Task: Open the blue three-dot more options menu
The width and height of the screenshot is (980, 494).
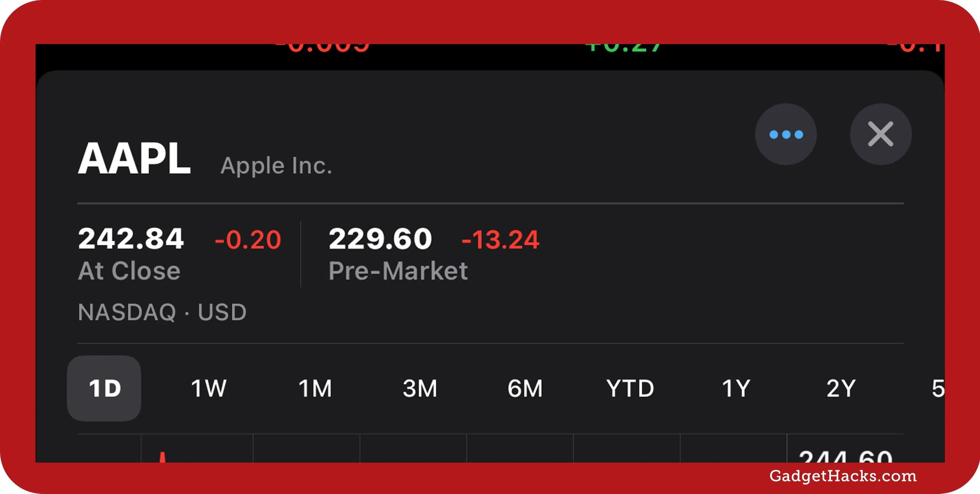Action: [x=786, y=134]
